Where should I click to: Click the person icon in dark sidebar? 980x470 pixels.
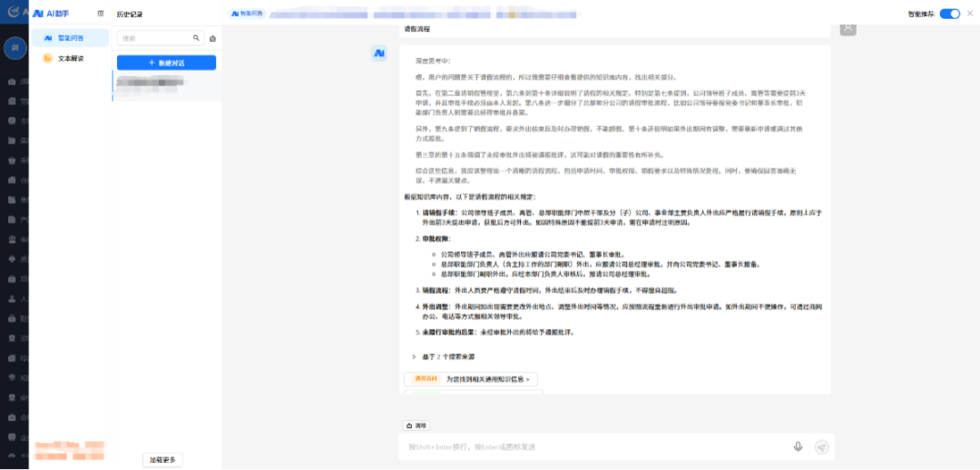pyautogui.click(x=12, y=299)
